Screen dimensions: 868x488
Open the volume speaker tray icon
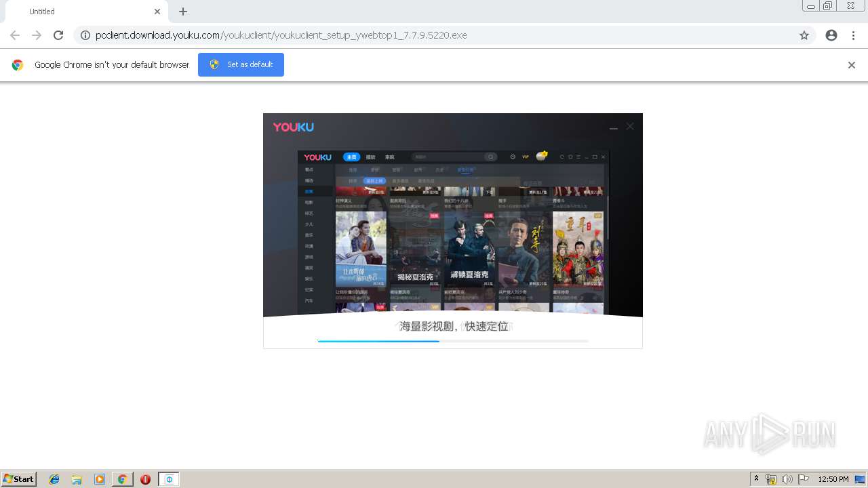click(x=787, y=479)
